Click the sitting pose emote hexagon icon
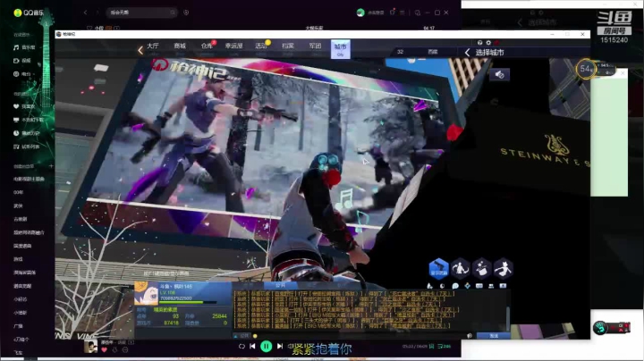Screen dimensions: 644x361 460,269
